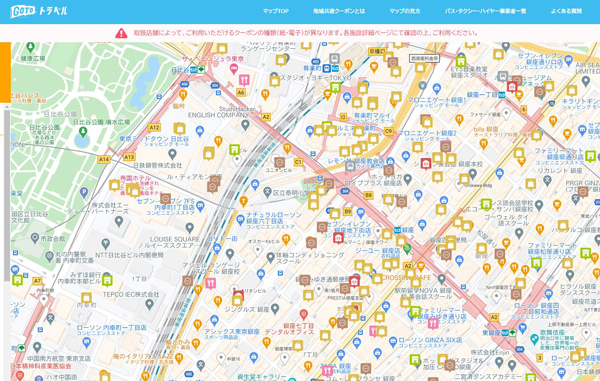
Task: Click the リカレント 銀座 label
Action: [x=559, y=171]
